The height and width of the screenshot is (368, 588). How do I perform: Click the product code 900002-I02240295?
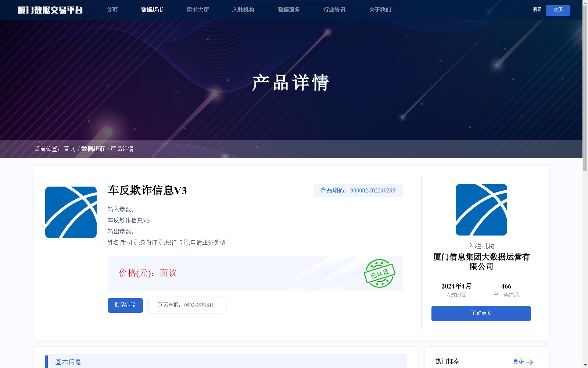coord(373,191)
